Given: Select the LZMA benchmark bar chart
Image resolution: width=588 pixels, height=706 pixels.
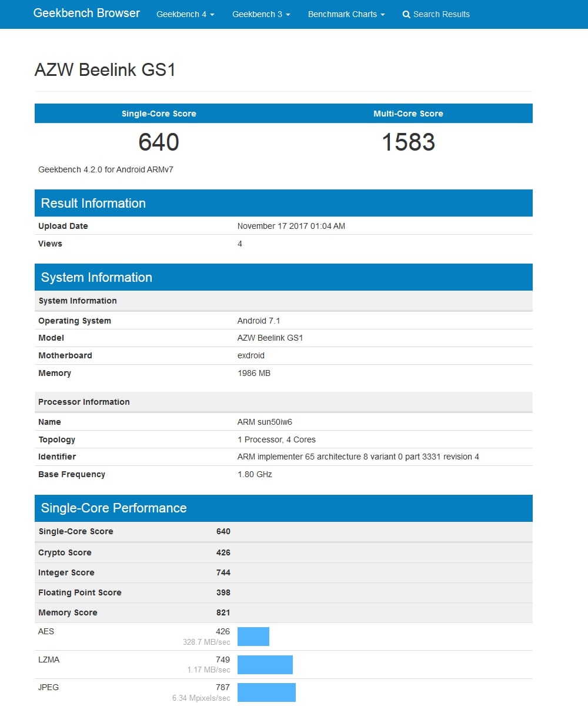Looking at the screenshot, I should tap(265, 664).
